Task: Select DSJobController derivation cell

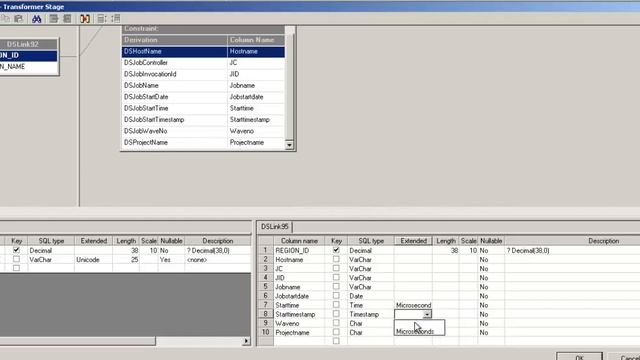Action: (174, 63)
